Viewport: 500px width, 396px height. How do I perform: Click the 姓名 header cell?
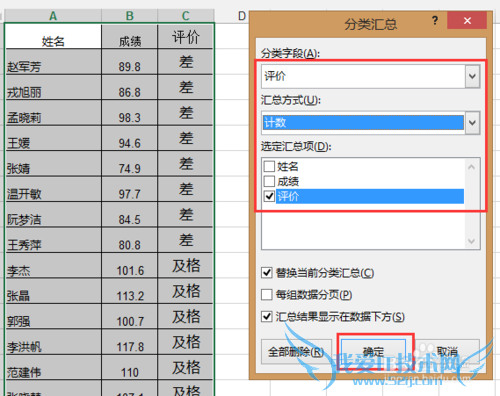[x=53, y=36]
